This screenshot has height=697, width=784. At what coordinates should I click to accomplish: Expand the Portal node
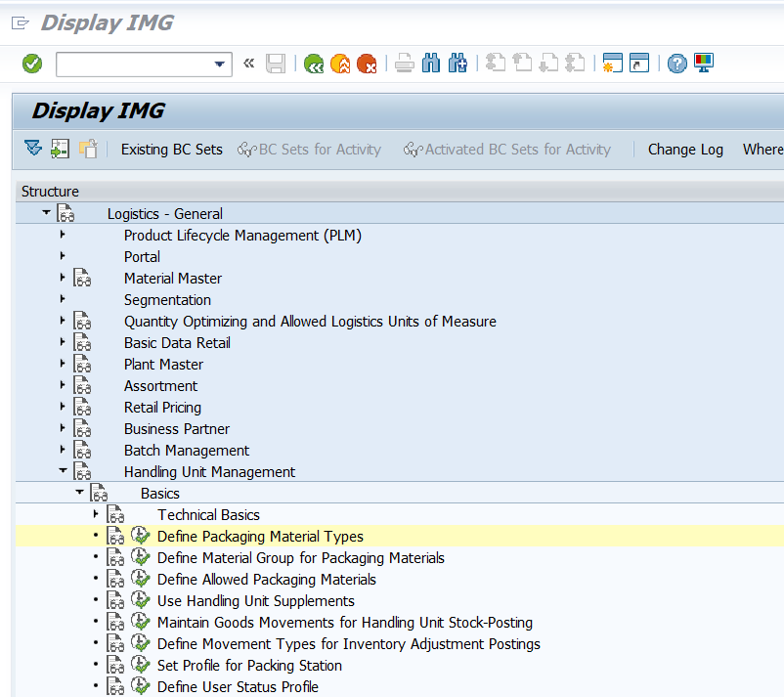click(63, 255)
